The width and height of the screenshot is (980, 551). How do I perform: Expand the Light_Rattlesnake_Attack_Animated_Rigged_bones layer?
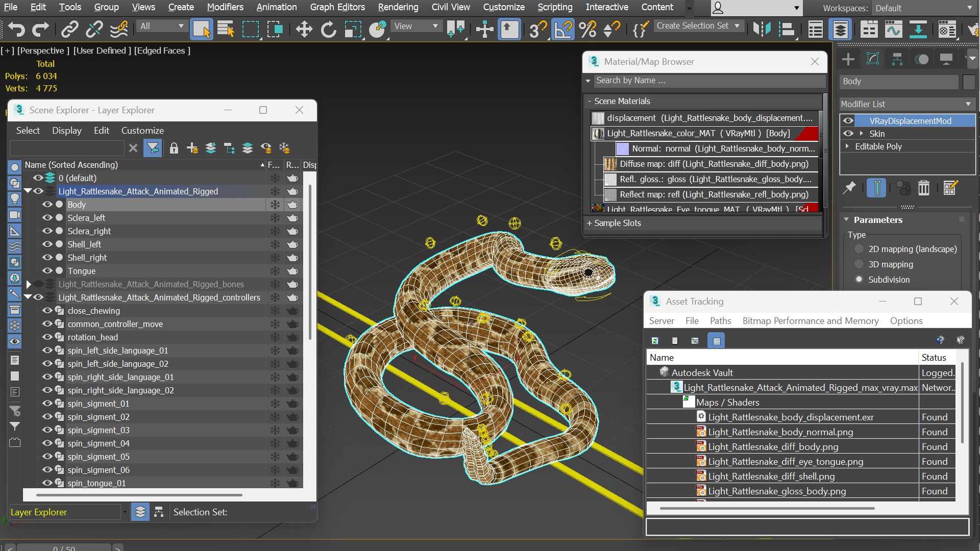[29, 284]
